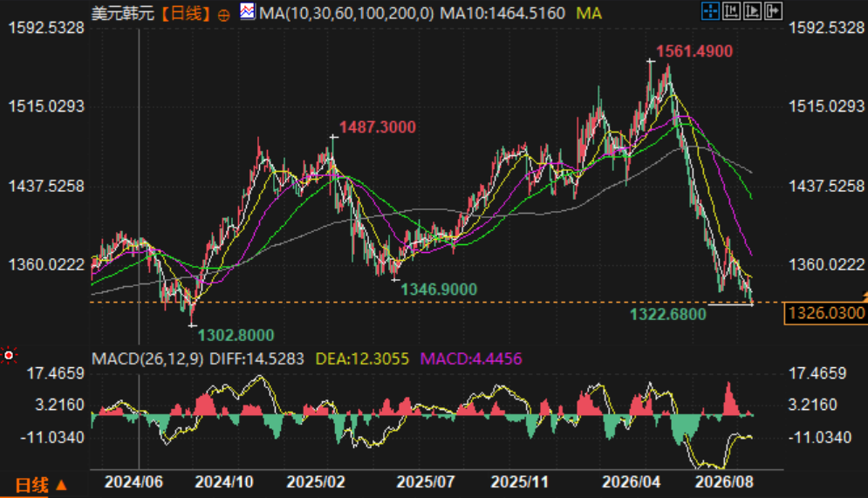Click the 1322.6800 low label
The height and width of the screenshot is (498, 868).
coord(668,315)
